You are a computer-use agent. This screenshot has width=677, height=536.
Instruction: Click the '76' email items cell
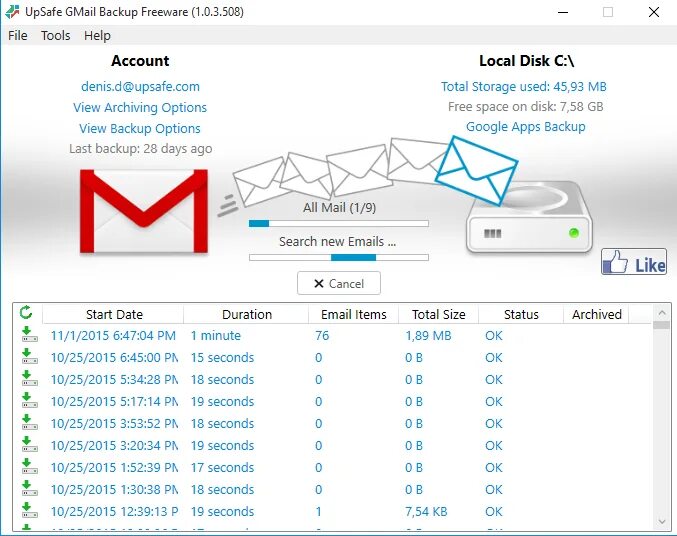(x=322, y=336)
